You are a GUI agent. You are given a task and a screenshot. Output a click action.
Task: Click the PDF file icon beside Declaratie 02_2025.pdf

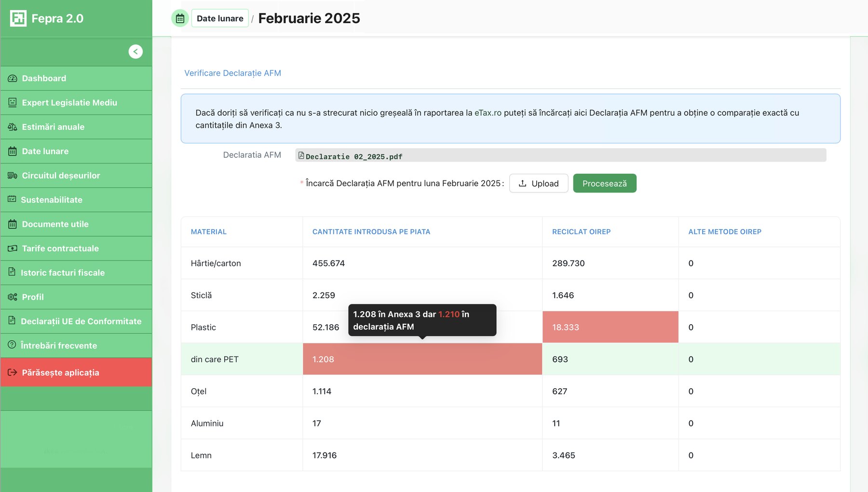pyautogui.click(x=301, y=155)
